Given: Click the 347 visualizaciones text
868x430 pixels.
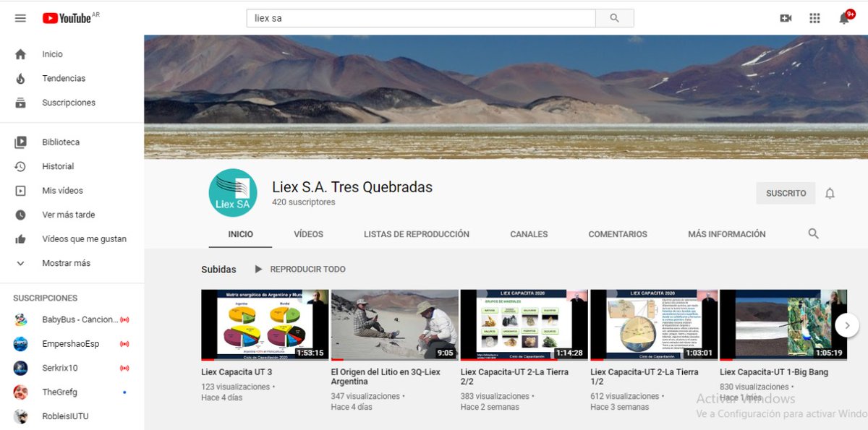Looking at the screenshot, I should [x=365, y=396].
